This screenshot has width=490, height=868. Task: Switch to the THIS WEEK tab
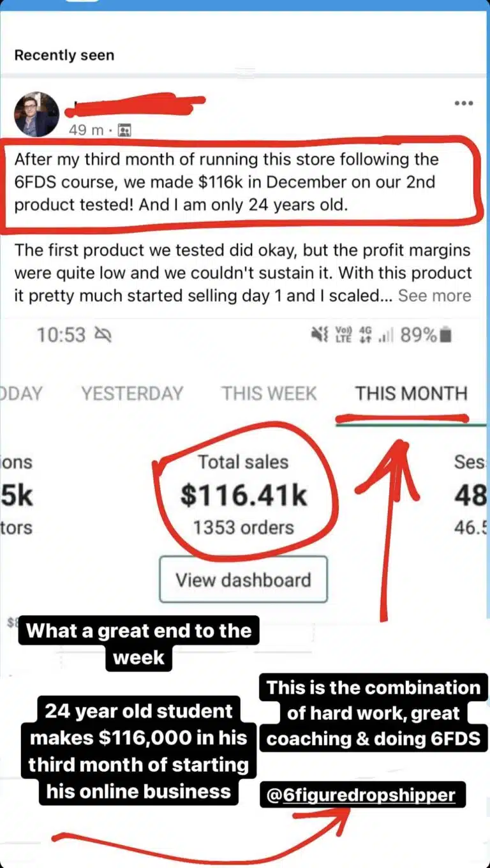[x=269, y=393]
